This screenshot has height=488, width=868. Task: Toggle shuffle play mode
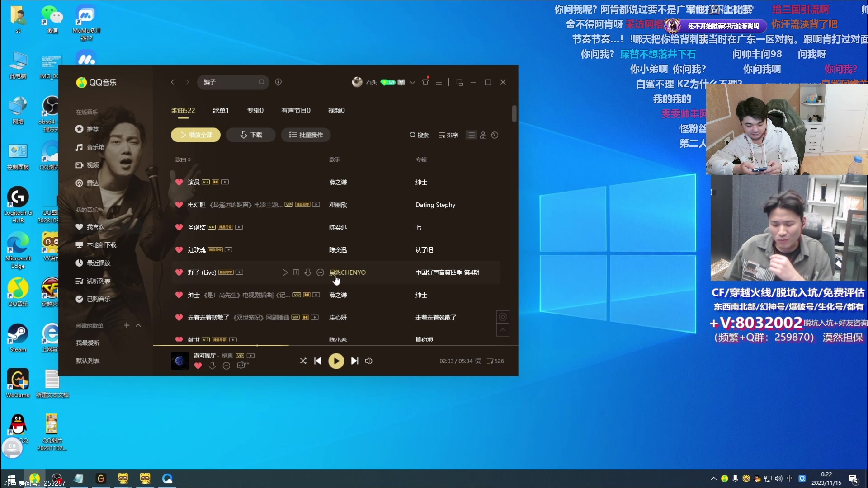coord(303,361)
